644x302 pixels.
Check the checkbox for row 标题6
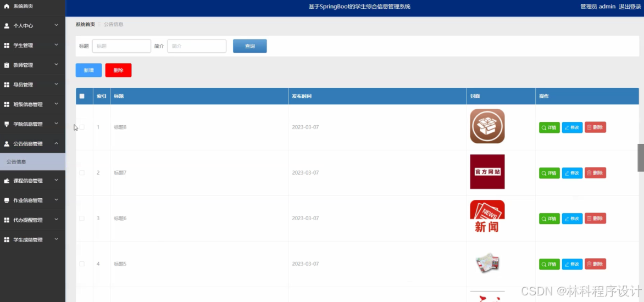pyautogui.click(x=82, y=219)
